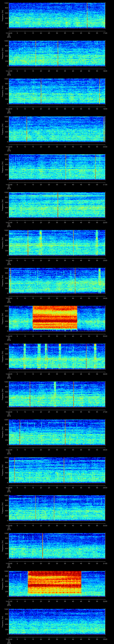Click the 14:18:00 start time label

pyautogui.click(x=9, y=109)
